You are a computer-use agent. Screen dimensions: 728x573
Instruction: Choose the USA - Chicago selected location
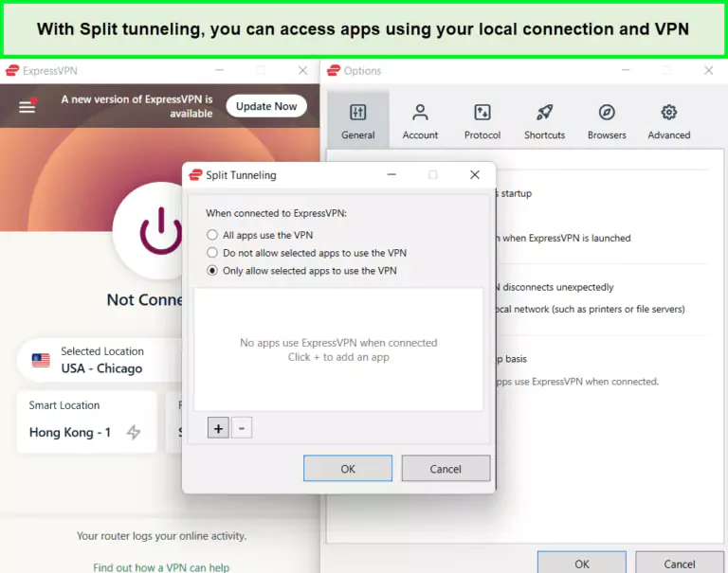[x=100, y=361]
